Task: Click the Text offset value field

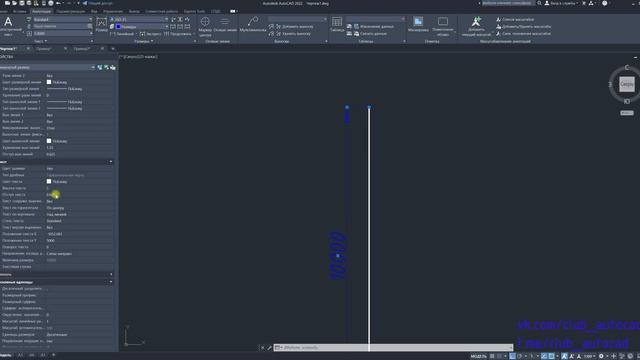Action: click(80, 195)
